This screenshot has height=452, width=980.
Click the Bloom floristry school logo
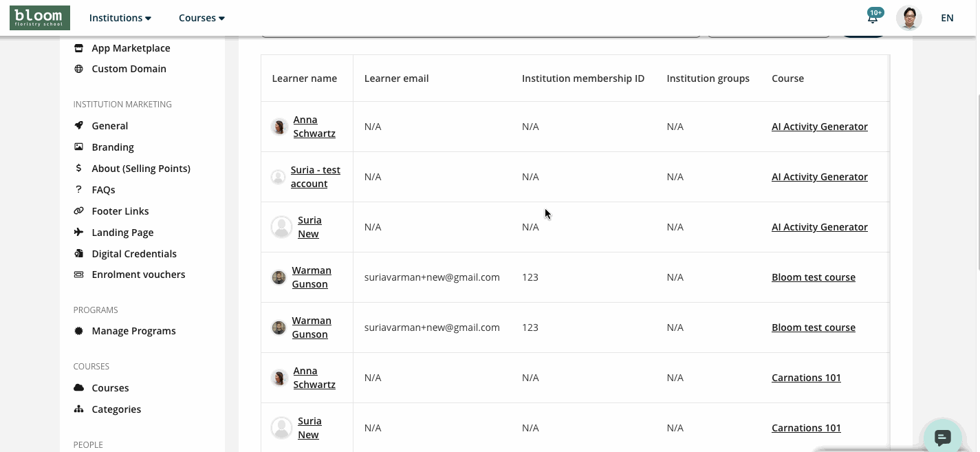point(40,18)
